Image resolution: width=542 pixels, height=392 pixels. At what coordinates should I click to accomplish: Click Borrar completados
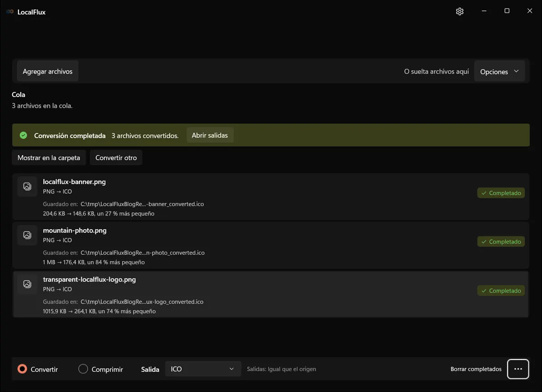[476, 369]
